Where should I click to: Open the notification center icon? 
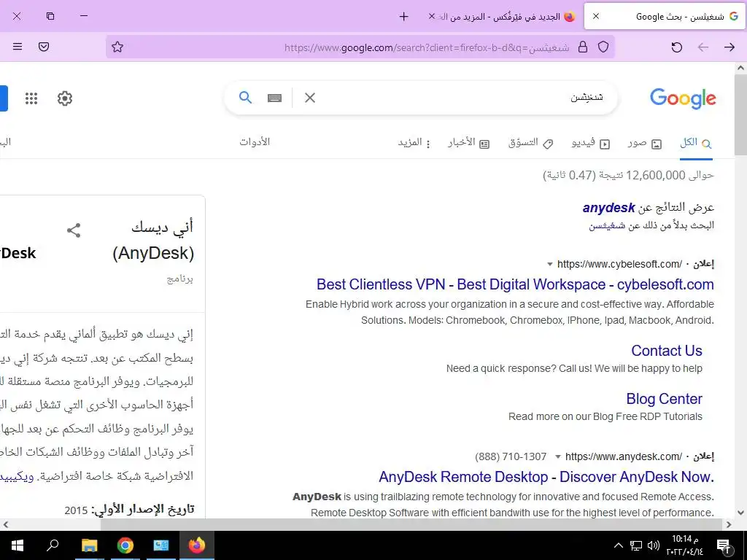click(x=724, y=545)
